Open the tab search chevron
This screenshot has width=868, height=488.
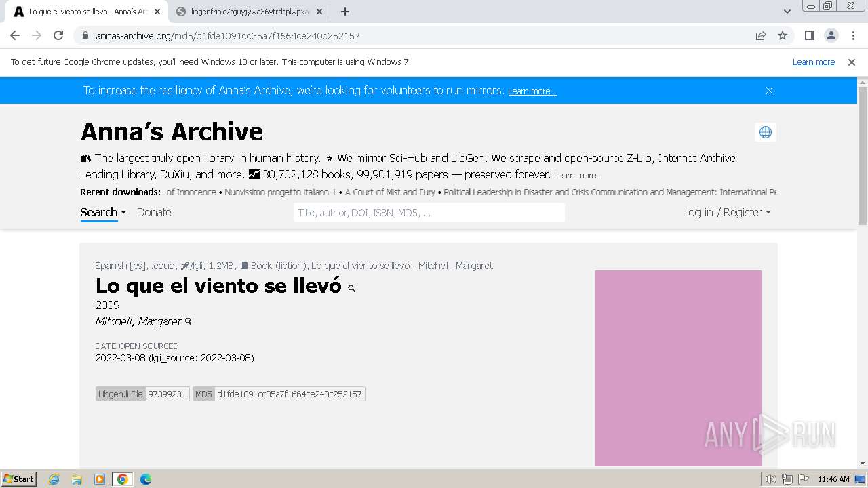787,12
